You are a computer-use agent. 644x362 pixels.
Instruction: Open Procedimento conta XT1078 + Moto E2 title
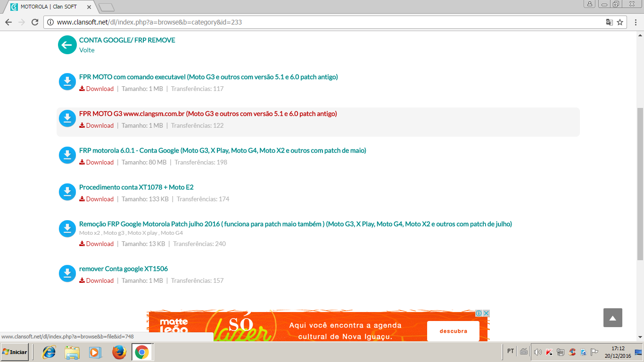point(136,187)
